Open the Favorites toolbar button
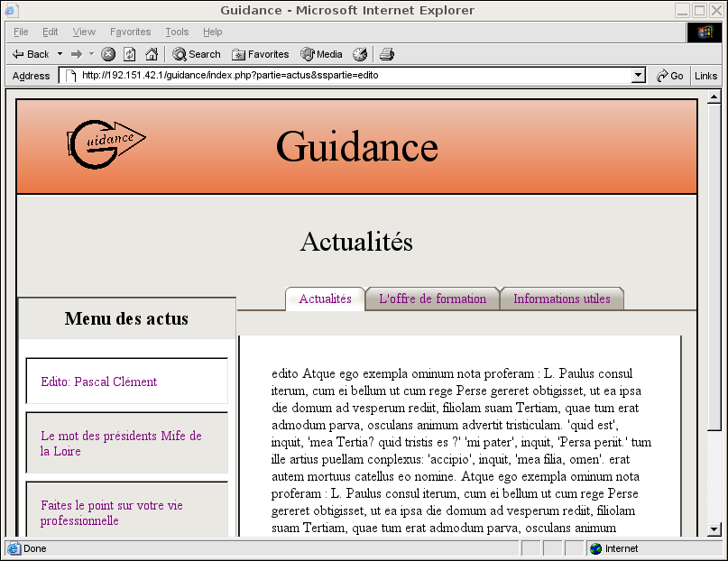The image size is (728, 561). pyautogui.click(x=260, y=54)
